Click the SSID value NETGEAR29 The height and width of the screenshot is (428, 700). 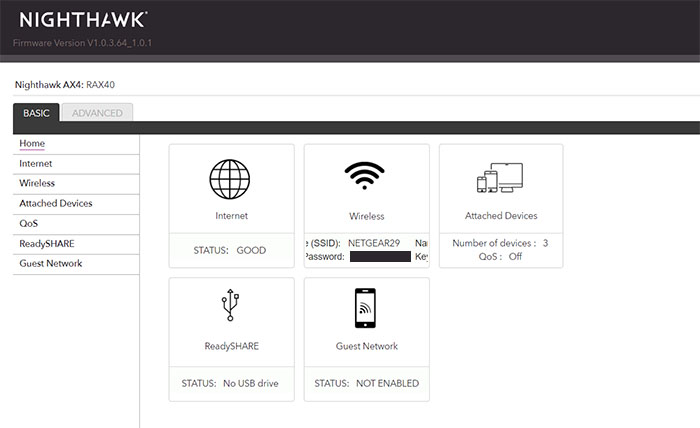click(374, 243)
